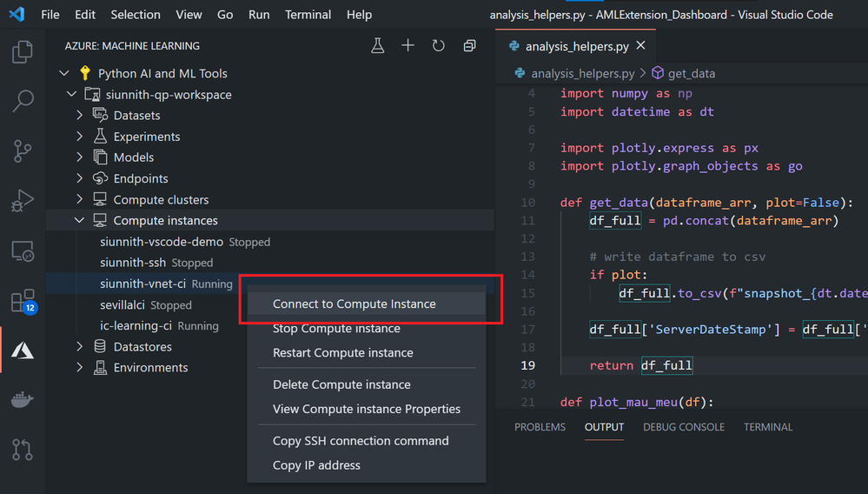
Task: Expand the Endpoints node
Action: 80,178
